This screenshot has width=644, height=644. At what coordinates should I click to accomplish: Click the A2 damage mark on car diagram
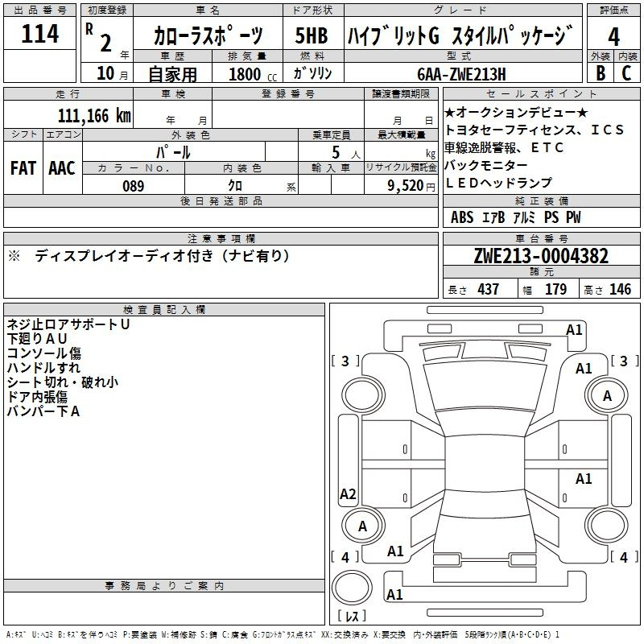(x=348, y=494)
